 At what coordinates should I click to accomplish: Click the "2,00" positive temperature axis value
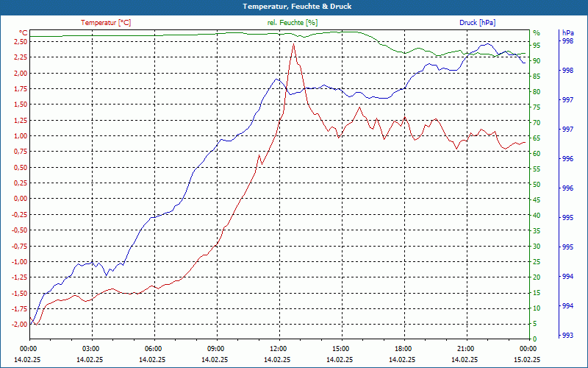click(21, 73)
